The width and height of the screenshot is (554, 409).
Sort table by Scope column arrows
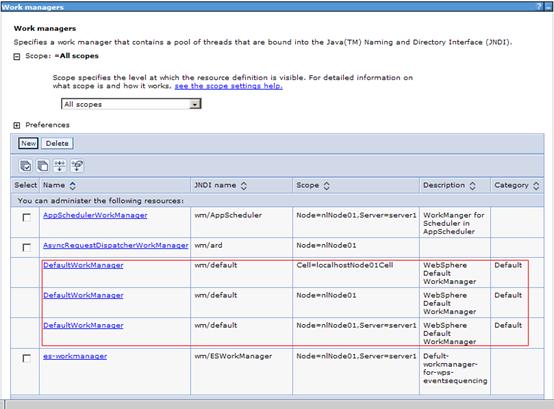[x=326, y=185]
